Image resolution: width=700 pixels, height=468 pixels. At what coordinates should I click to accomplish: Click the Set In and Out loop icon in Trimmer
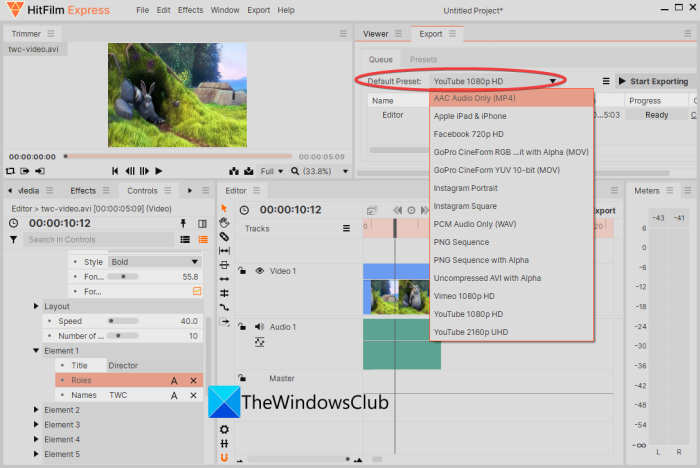pos(10,171)
